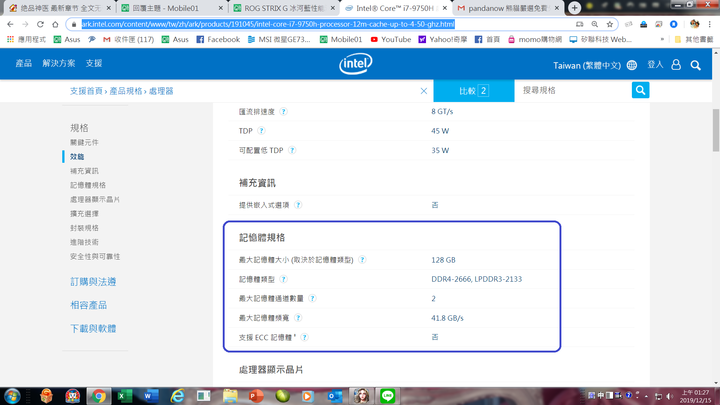
Task: Open Outlook from taskbar
Action: pyautogui.click(x=335, y=396)
